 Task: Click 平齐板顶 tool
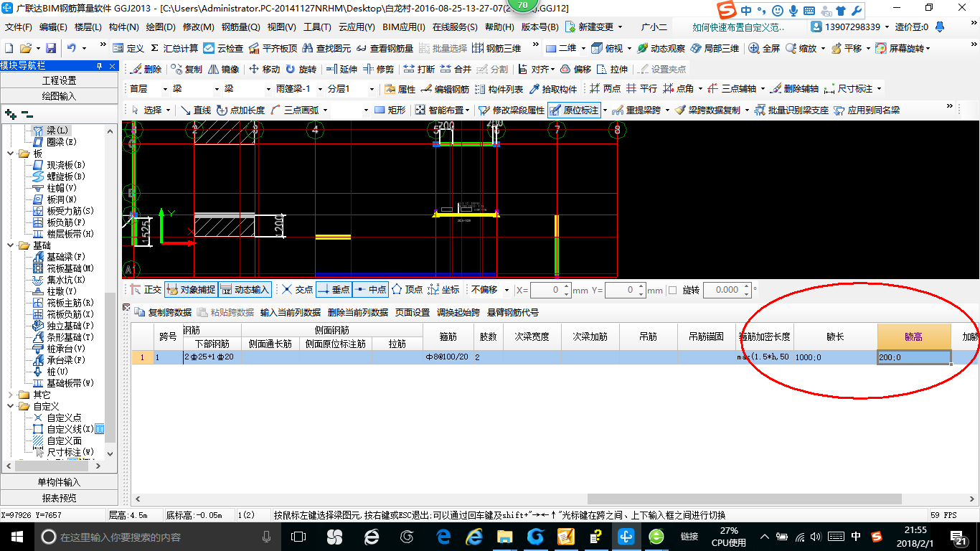tap(273, 48)
